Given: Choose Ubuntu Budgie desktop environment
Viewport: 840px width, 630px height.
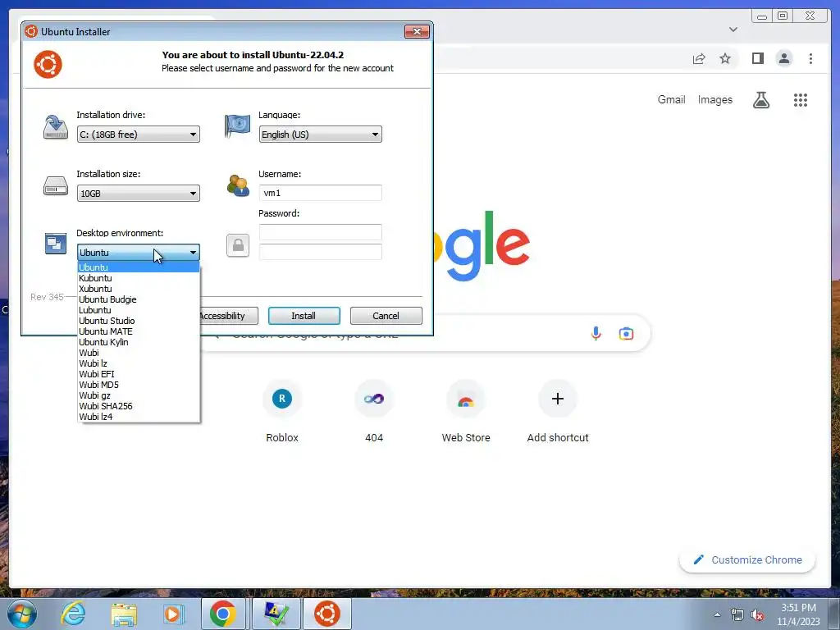Looking at the screenshot, I should click(138, 299).
